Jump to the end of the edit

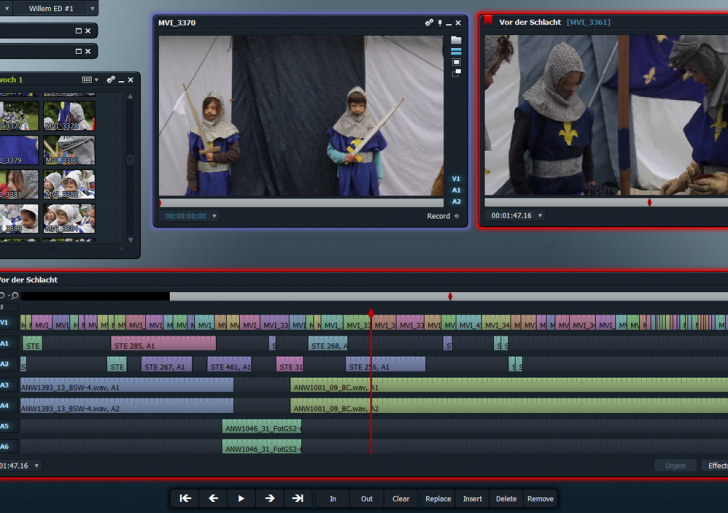(x=297, y=498)
